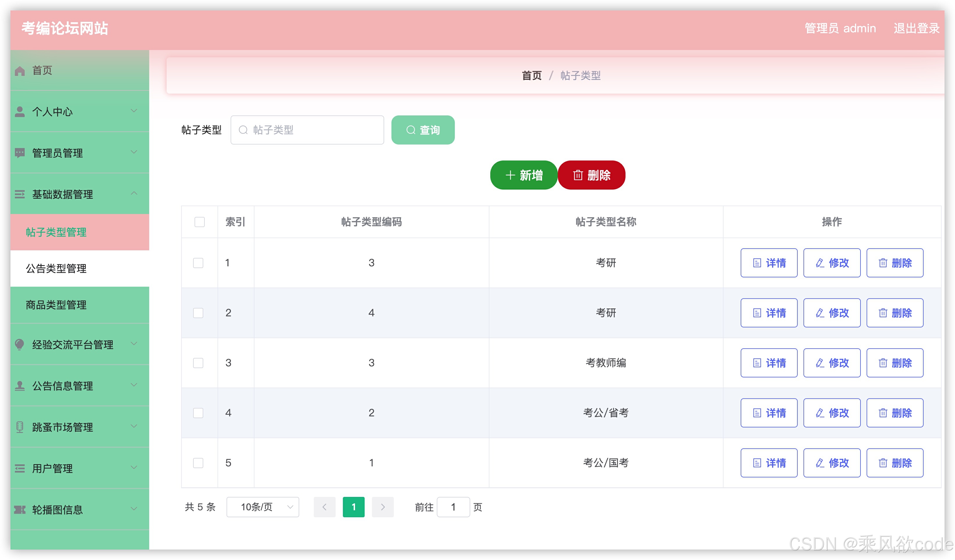Click the 前往 page number input field
955x560 pixels.
453,507
